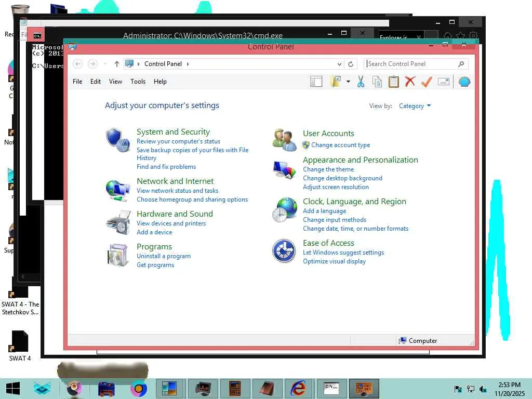Click the clipboard Paste icon
The image size is (532, 399).
(x=394, y=82)
